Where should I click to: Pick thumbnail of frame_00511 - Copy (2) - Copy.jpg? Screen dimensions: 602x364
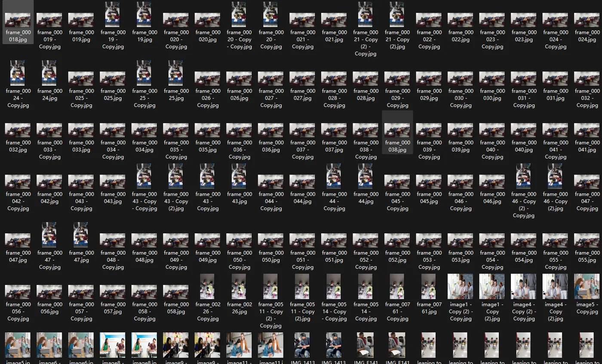coord(270,287)
